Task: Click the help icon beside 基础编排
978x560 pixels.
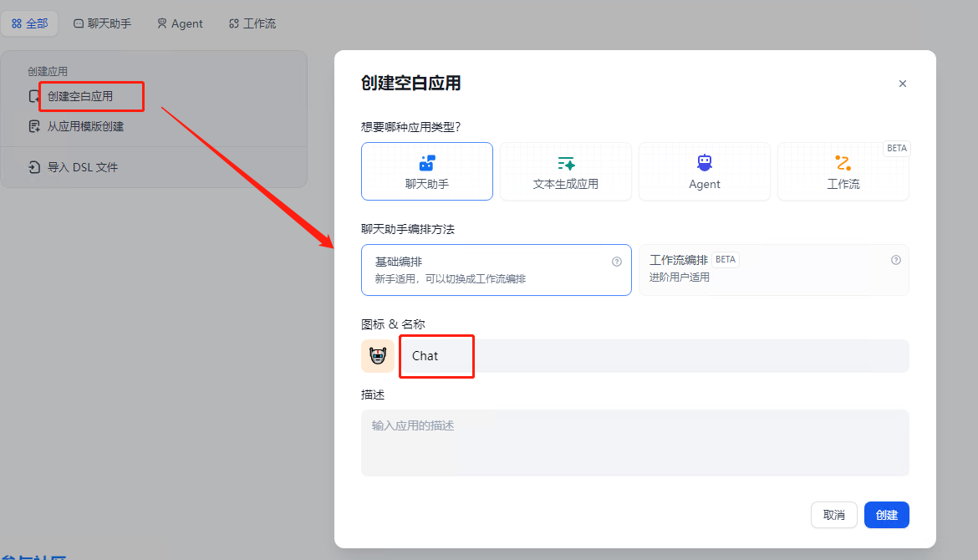Action: (x=617, y=262)
